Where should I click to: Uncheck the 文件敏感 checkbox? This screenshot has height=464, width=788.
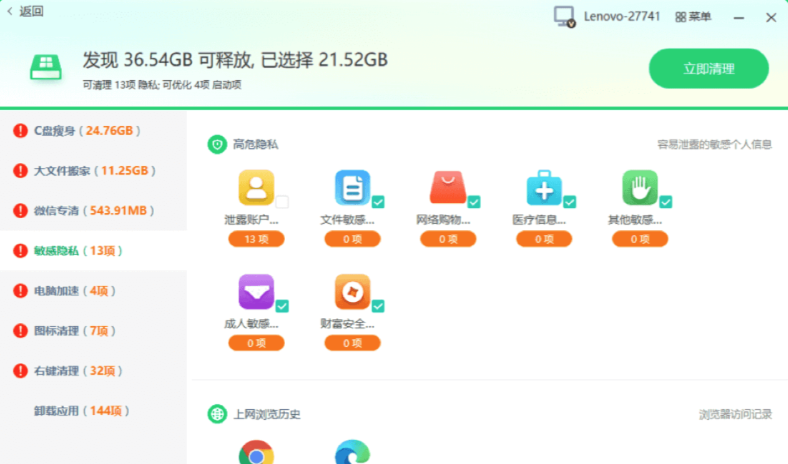[378, 202]
